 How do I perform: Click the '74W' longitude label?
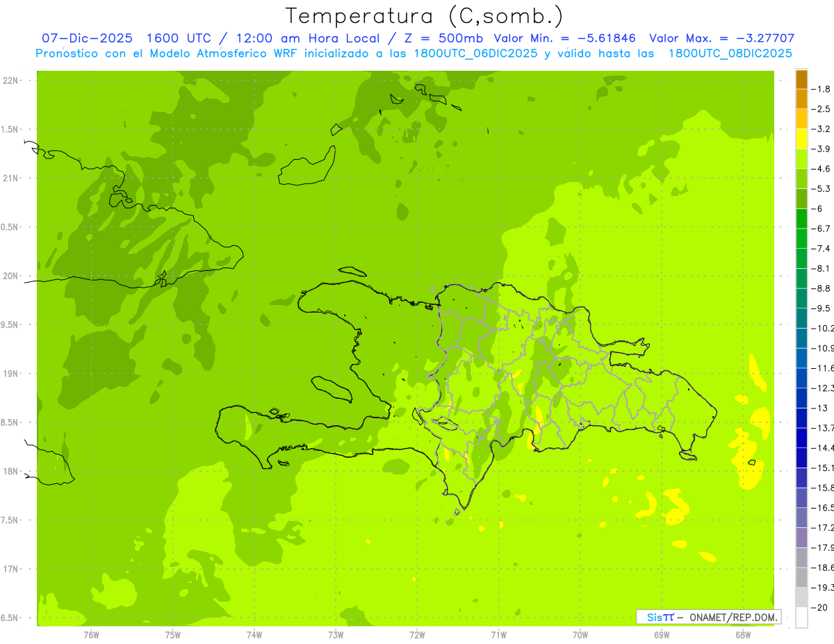254,635
